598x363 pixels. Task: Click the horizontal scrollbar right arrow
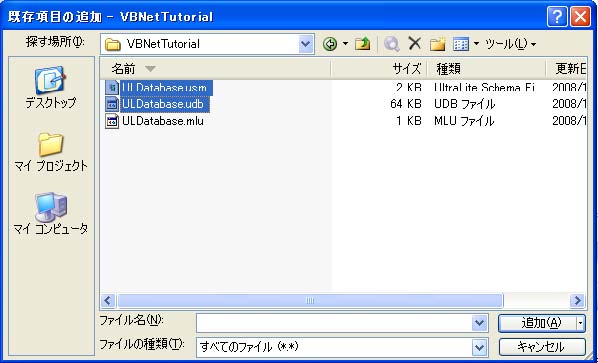[578, 300]
